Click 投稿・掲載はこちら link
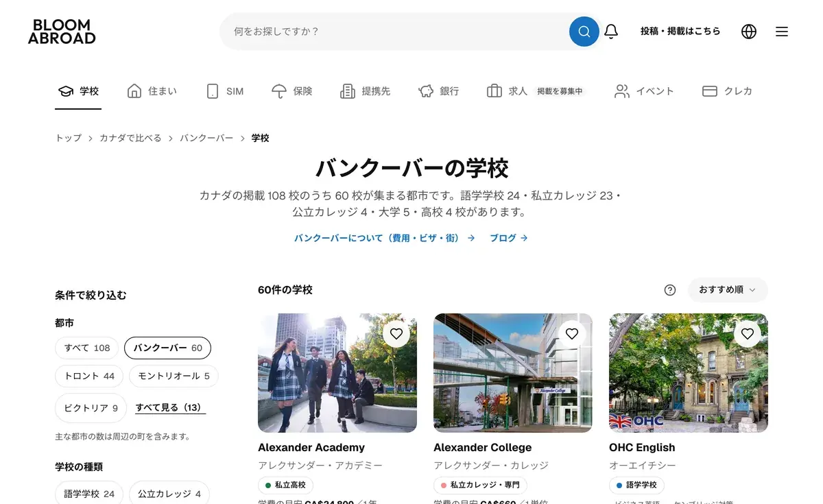The image size is (823, 504). pyautogui.click(x=680, y=32)
